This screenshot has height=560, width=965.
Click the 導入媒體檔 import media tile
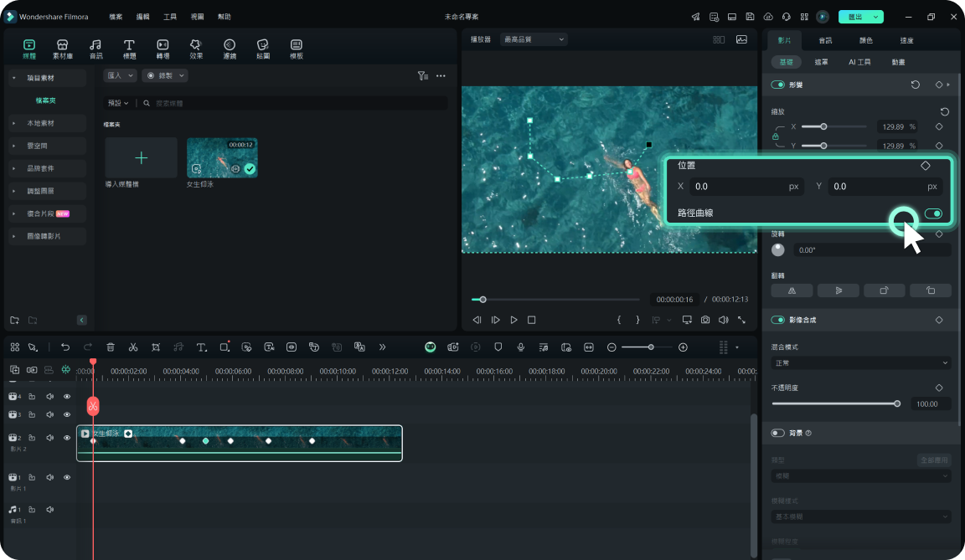(141, 158)
